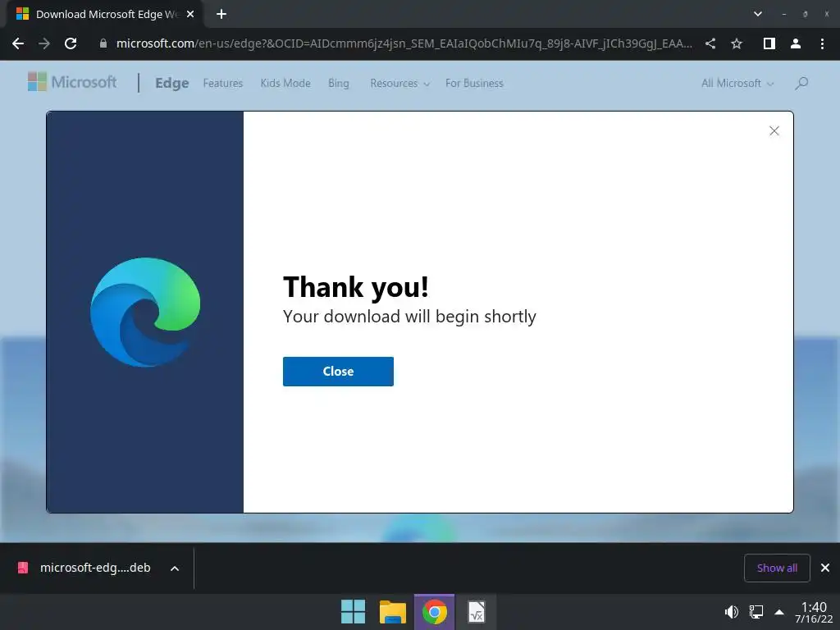Click the blue Close button

coord(338,372)
